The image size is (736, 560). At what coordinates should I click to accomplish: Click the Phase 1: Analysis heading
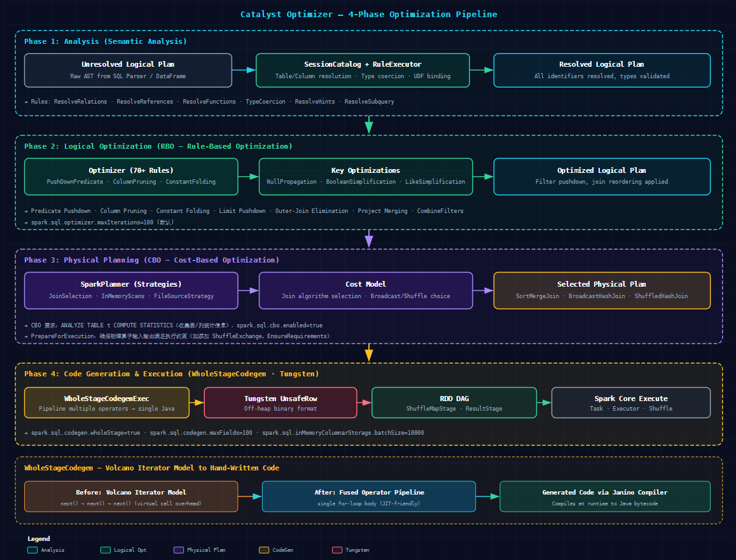point(106,41)
